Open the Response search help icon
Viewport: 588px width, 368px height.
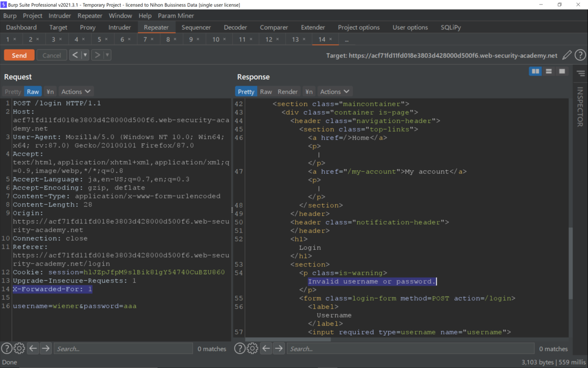tap(240, 348)
